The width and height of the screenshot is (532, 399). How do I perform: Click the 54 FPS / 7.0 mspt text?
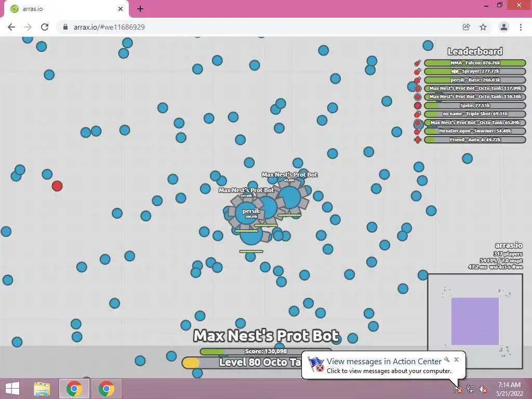pos(501,261)
